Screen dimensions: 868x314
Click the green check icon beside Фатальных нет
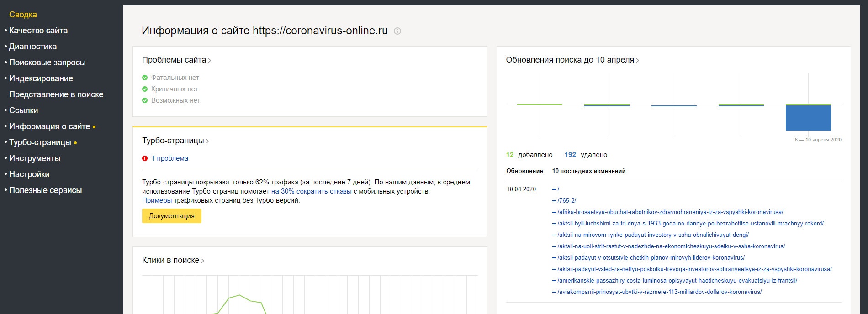click(145, 78)
